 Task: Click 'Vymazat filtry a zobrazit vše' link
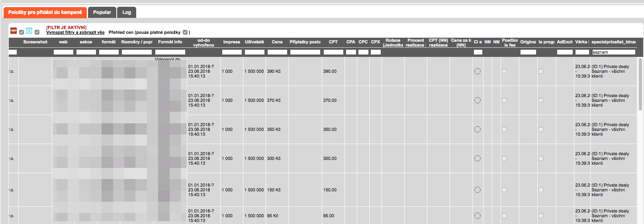tap(75, 32)
